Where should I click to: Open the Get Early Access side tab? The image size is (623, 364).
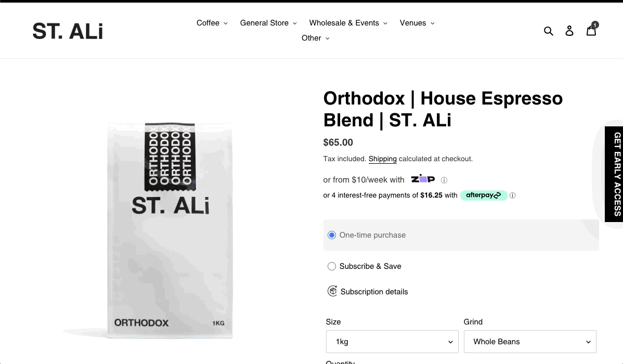pyautogui.click(x=616, y=174)
